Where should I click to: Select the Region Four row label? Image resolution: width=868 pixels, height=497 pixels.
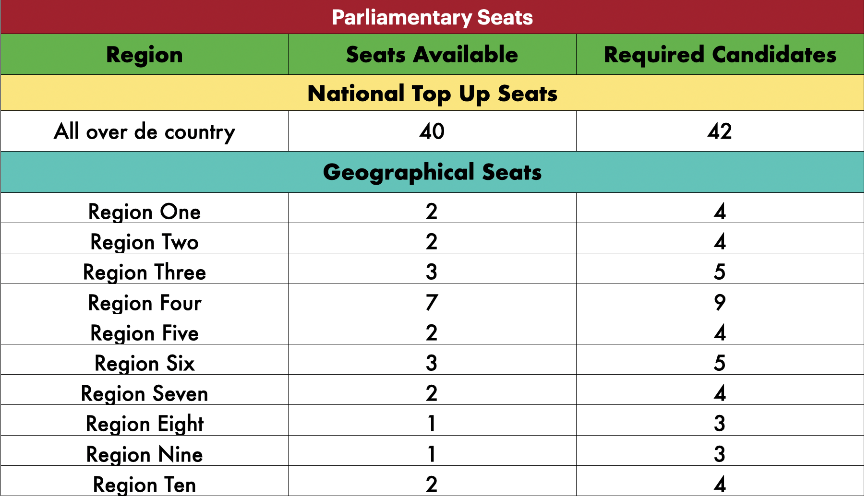coord(145,303)
